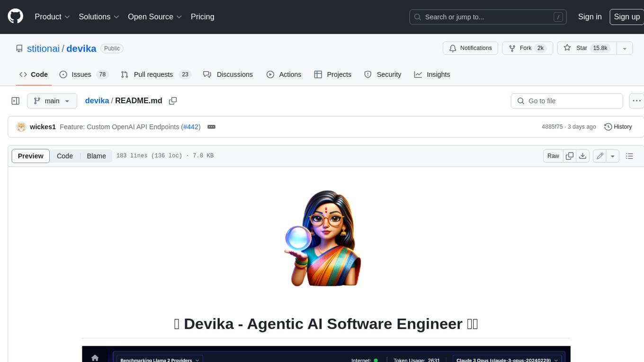Viewport: 644px width, 362px height.
Task: Switch to the Insights tab
Action: click(x=432, y=74)
